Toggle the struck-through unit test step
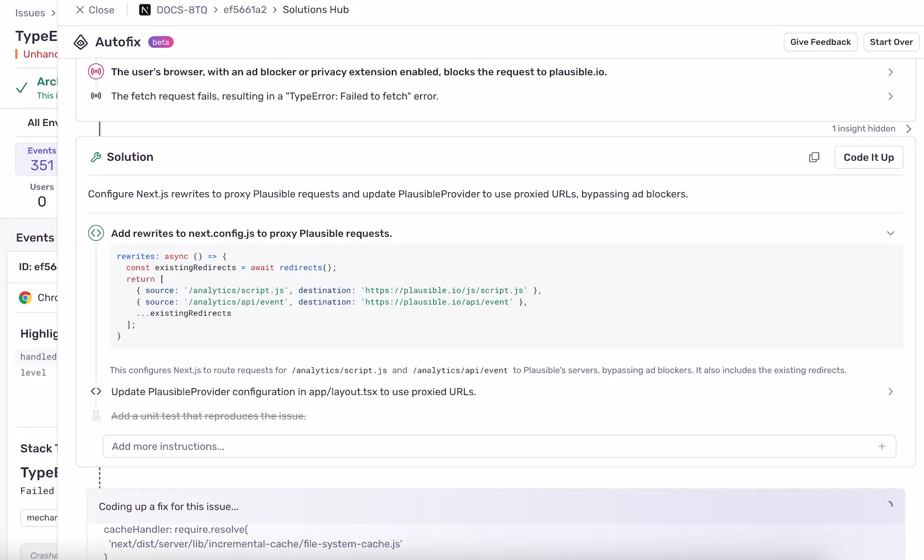 pyautogui.click(x=208, y=416)
